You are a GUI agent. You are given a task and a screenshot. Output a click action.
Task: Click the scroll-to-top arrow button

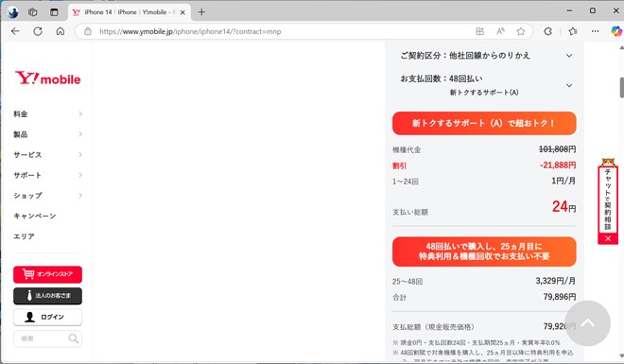click(587, 323)
